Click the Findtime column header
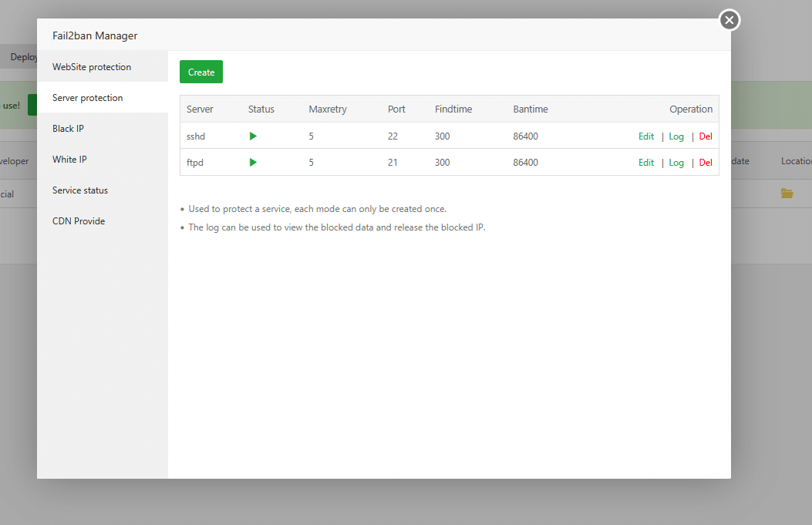Screen dimensions: 812x525 [x=453, y=109]
